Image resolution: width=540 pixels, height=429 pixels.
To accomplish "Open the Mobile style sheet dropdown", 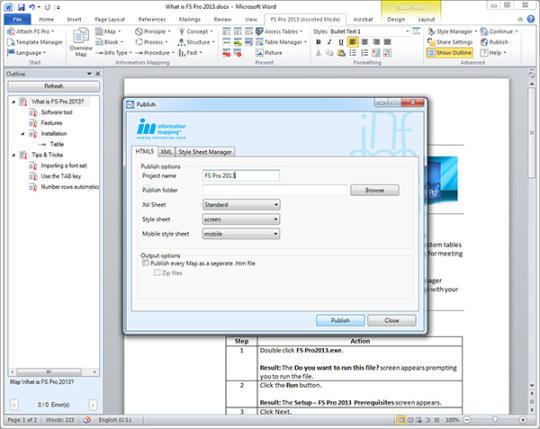I will pyautogui.click(x=241, y=234).
